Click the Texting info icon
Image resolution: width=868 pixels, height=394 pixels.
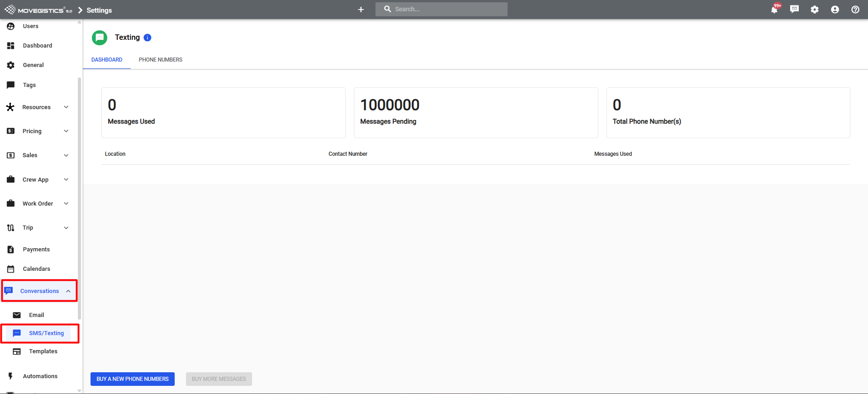[x=148, y=38]
